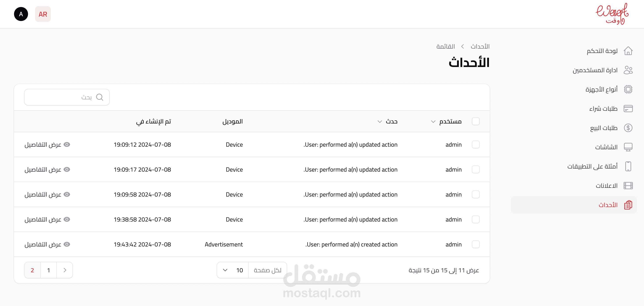Switch language with the AR button
644x306 pixels.
click(x=43, y=14)
